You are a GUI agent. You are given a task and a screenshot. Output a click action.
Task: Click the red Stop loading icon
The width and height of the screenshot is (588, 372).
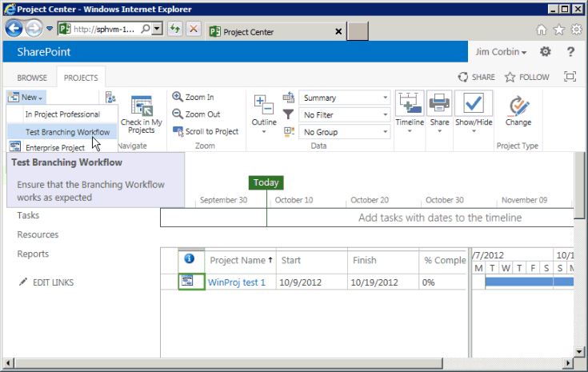pos(194,29)
